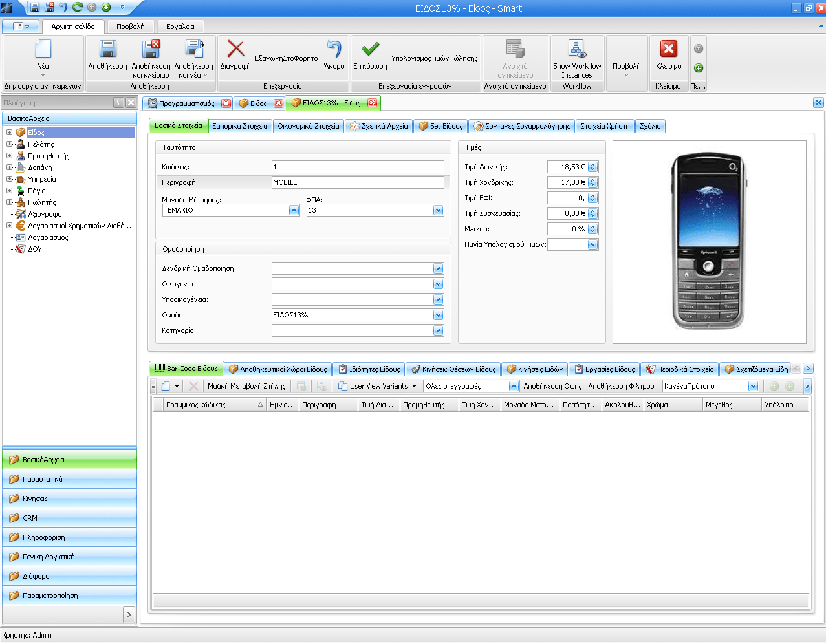Click the Νέα new document icon
Screen dimensions: 826x644
pos(43,50)
